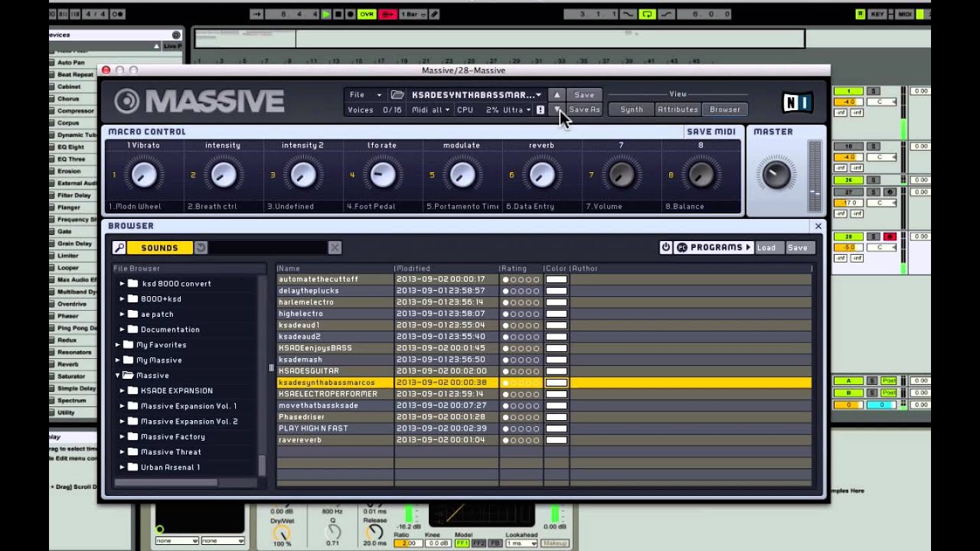
Task: Select next preset with down arrow
Action: click(x=557, y=109)
